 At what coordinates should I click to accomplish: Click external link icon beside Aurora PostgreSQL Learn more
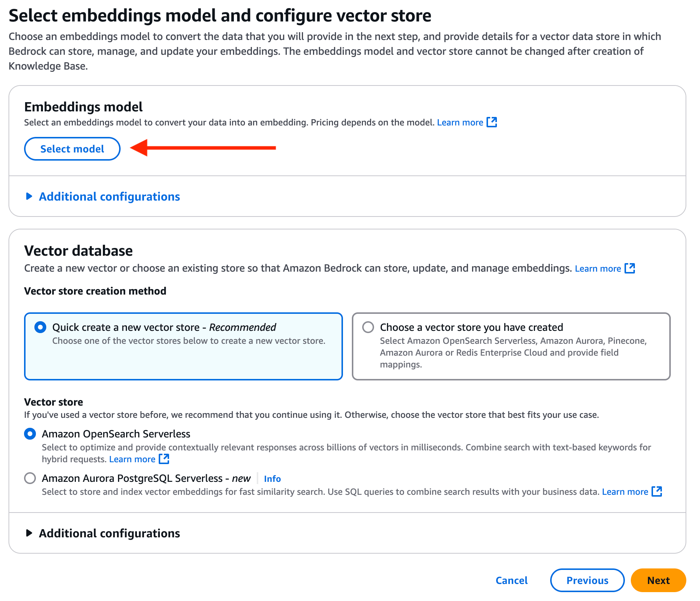tap(656, 491)
